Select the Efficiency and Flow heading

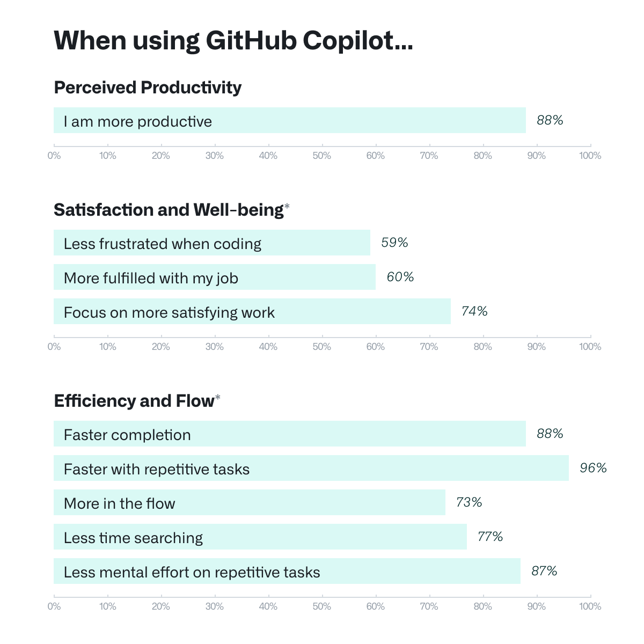click(x=134, y=401)
